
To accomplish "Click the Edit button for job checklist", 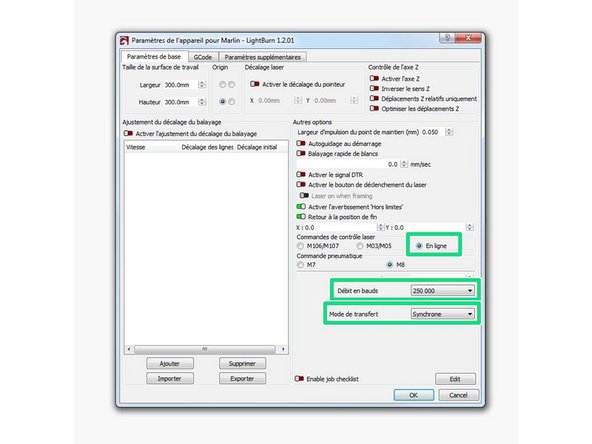I will [x=455, y=379].
